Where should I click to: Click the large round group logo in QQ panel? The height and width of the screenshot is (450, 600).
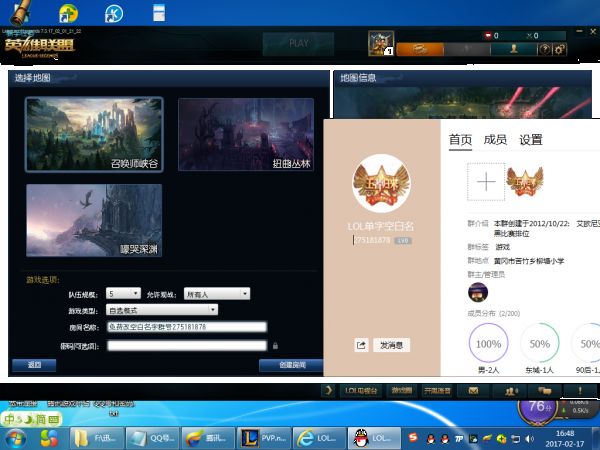pyautogui.click(x=381, y=183)
